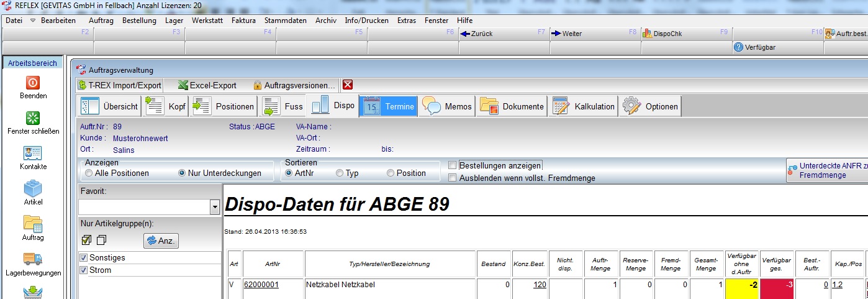Open Kontakte from the sidebar

coord(33,154)
